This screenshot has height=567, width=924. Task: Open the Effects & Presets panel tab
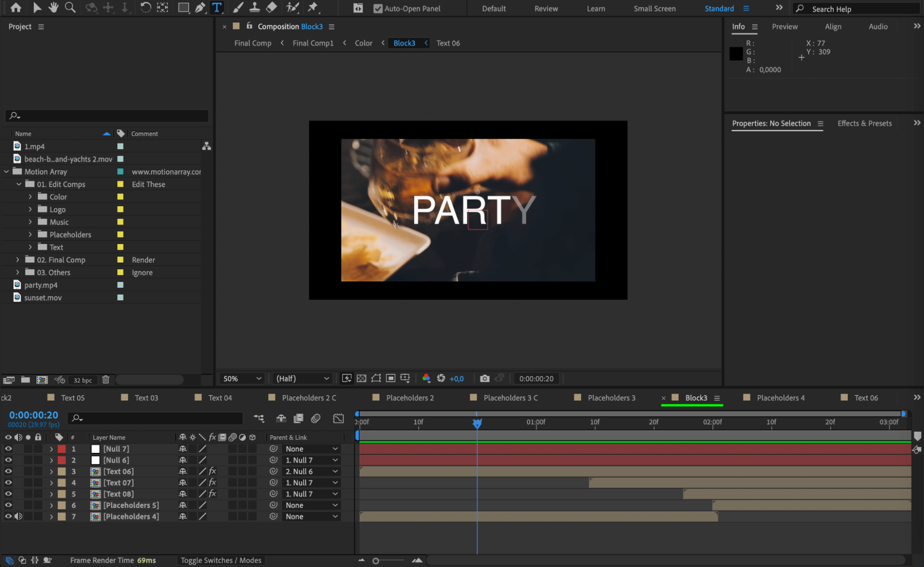pos(864,123)
